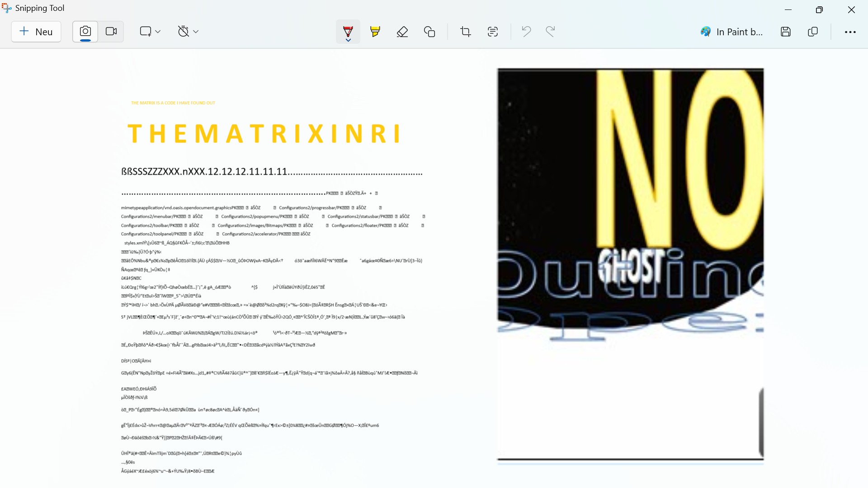Click the 'THE MATRIX IS A CODE I HAVE FOUND OUT' line
Screen dimensions: 868x488
coord(173,103)
